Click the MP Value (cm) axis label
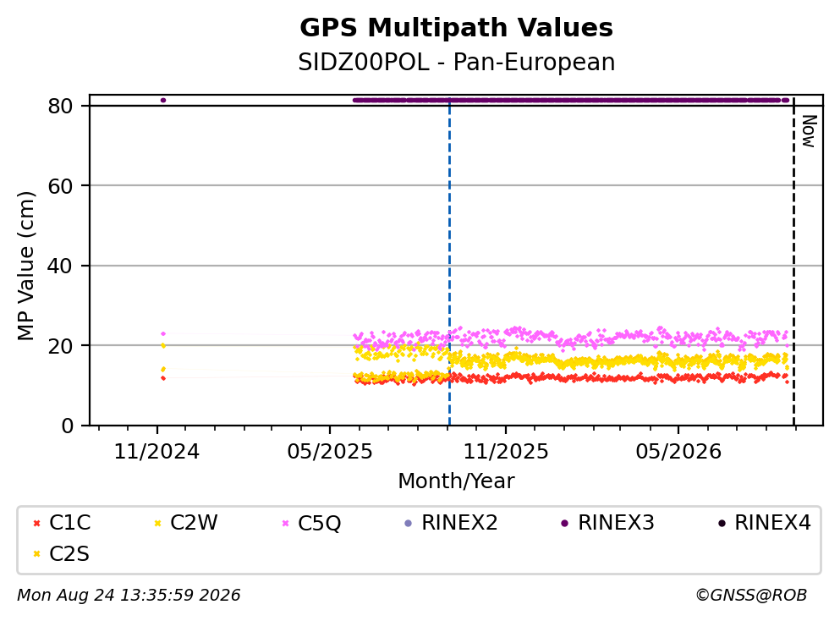 25,266
